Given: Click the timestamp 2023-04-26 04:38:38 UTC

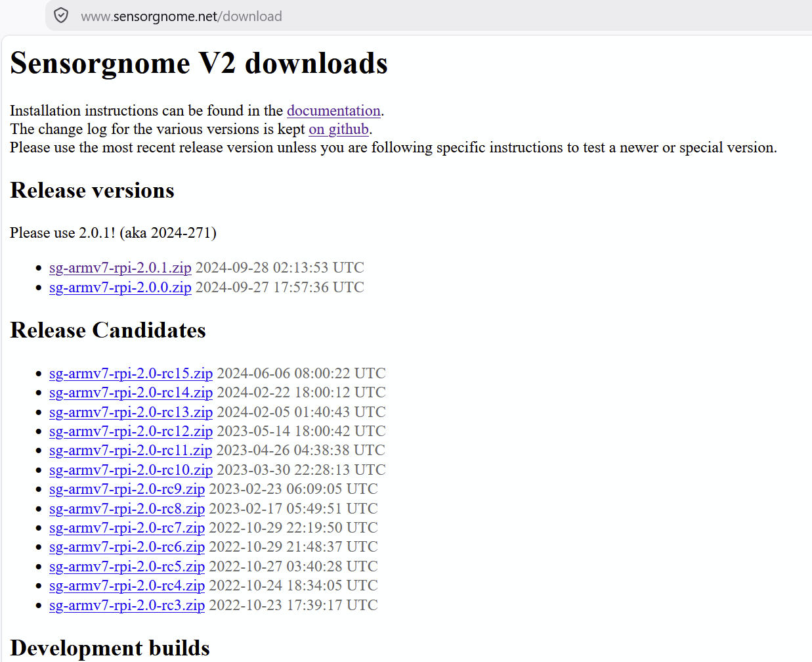Looking at the screenshot, I should pos(301,450).
